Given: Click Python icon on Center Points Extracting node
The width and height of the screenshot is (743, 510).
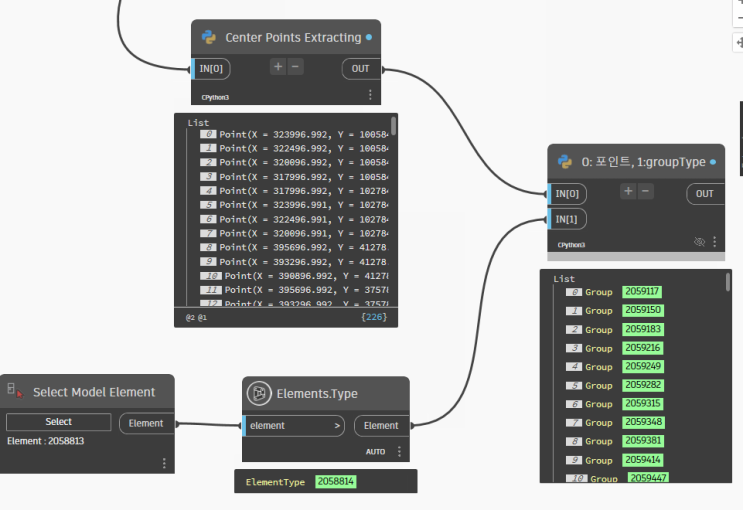Looking at the screenshot, I should click(208, 37).
